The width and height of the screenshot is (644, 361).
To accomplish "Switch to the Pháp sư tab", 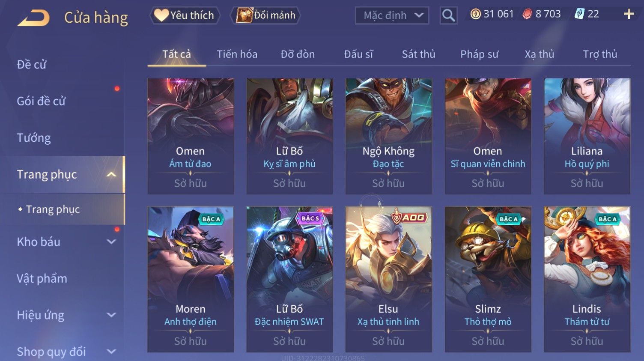I will [x=479, y=54].
